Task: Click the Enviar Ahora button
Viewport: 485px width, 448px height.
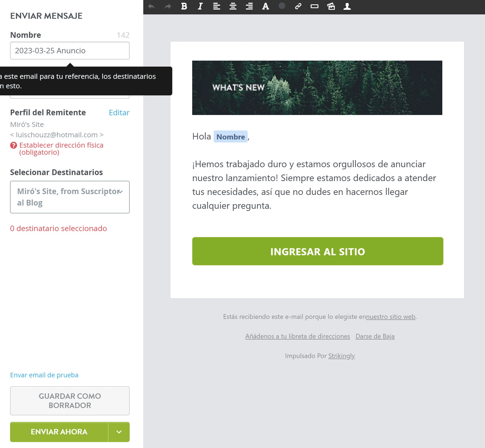Action: [x=59, y=432]
